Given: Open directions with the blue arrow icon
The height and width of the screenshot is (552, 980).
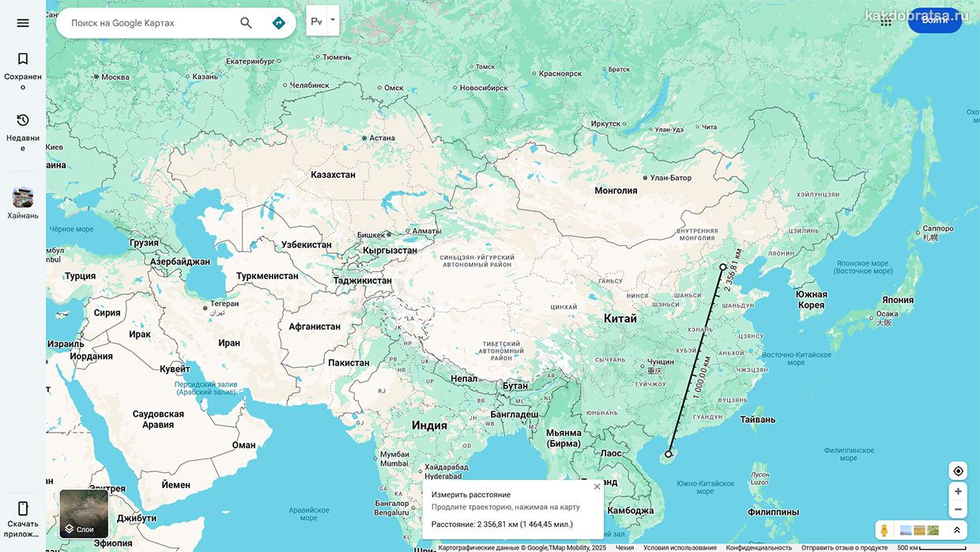Looking at the screenshot, I should (278, 23).
